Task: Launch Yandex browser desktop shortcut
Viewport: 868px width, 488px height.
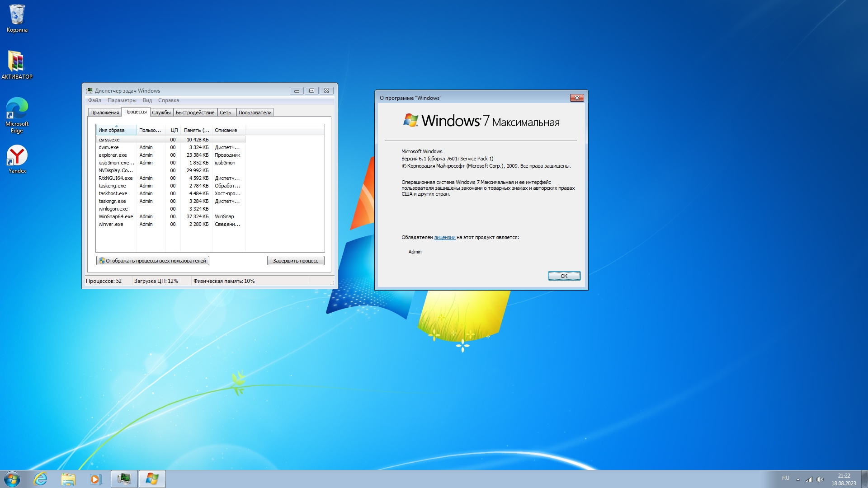Action: [17, 159]
